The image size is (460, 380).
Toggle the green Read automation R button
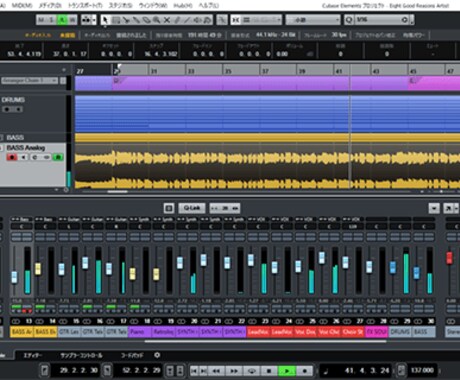[62, 20]
